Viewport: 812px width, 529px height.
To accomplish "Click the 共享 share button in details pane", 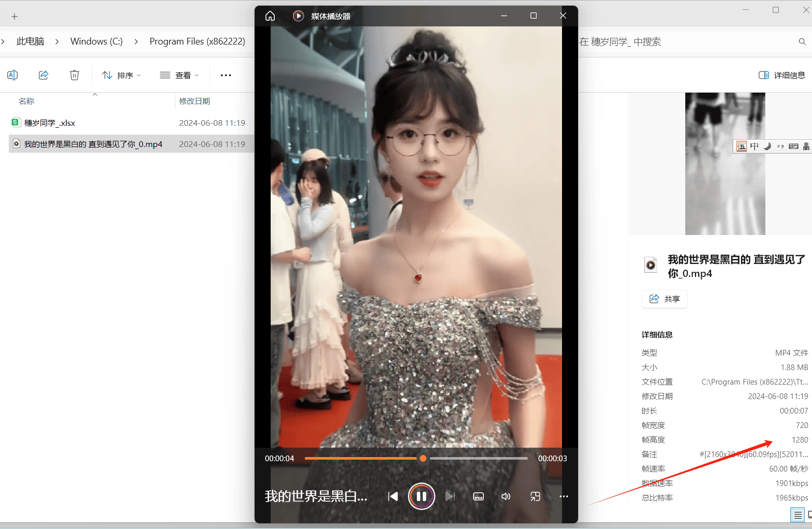I will tap(665, 299).
